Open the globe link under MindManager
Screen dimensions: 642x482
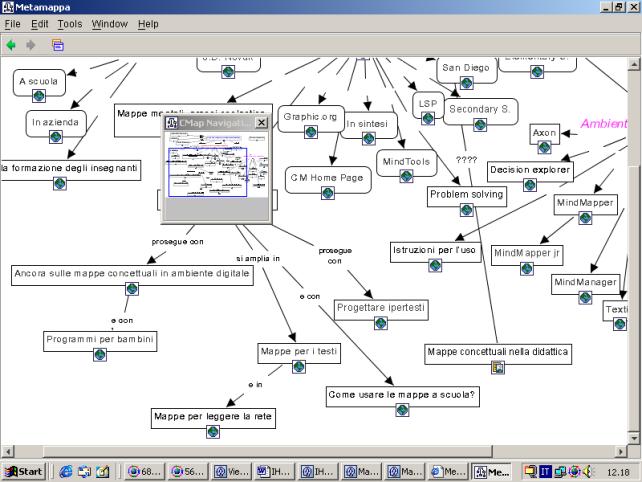coord(585,298)
